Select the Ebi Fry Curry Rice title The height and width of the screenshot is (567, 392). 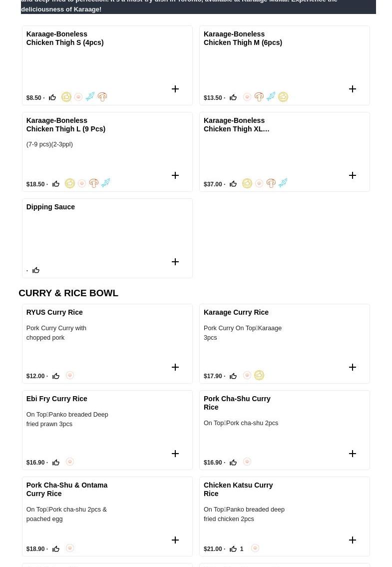[x=56, y=399]
